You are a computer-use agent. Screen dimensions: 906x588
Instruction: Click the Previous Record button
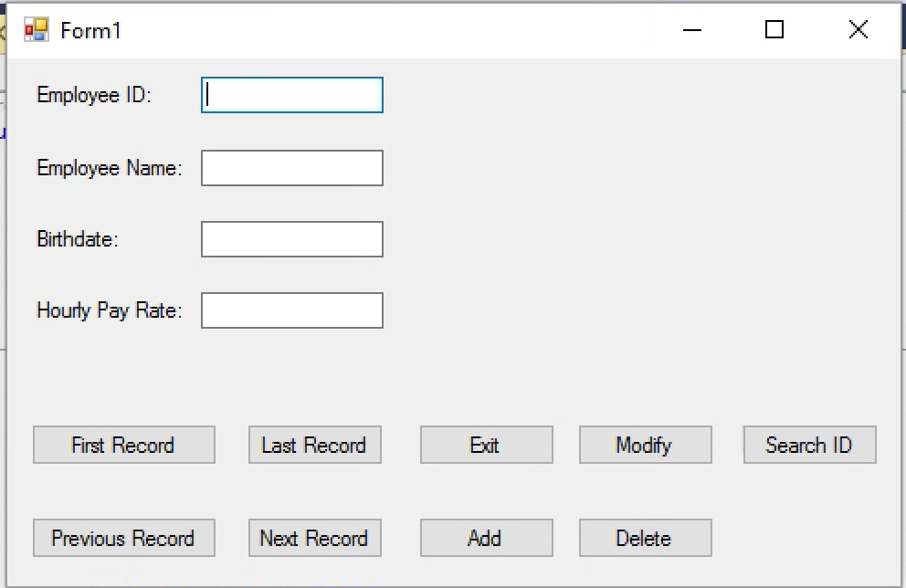pos(123,538)
